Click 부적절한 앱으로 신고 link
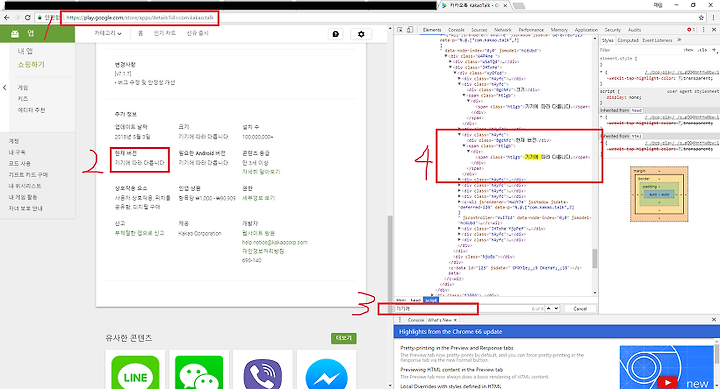The height and width of the screenshot is (389, 720). pyautogui.click(x=139, y=233)
